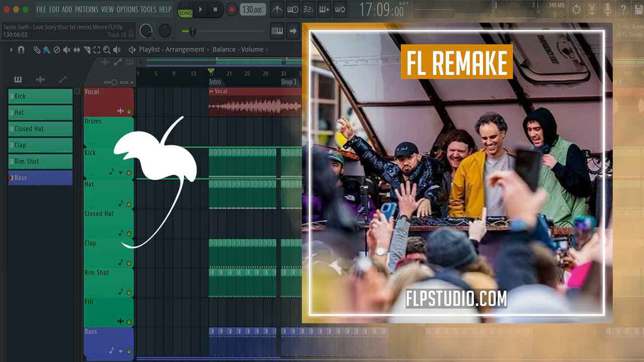
Task: Show audio clips in pattern picker
Action: (40, 79)
